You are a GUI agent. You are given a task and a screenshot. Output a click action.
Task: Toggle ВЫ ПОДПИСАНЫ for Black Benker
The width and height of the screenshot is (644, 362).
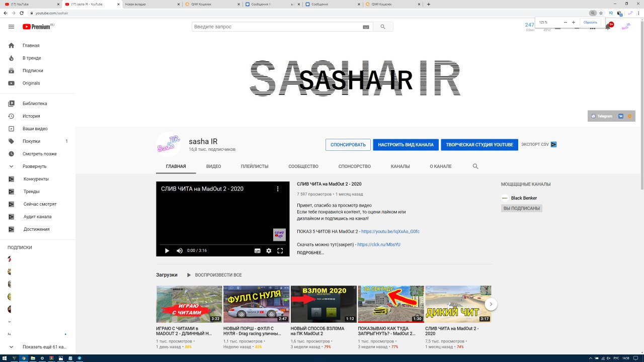[522, 208]
